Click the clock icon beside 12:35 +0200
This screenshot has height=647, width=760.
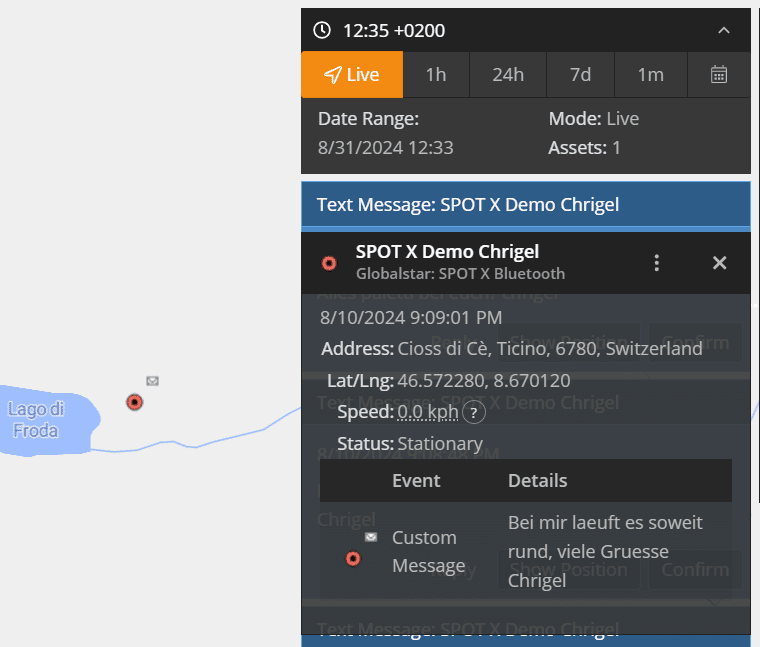point(322,30)
